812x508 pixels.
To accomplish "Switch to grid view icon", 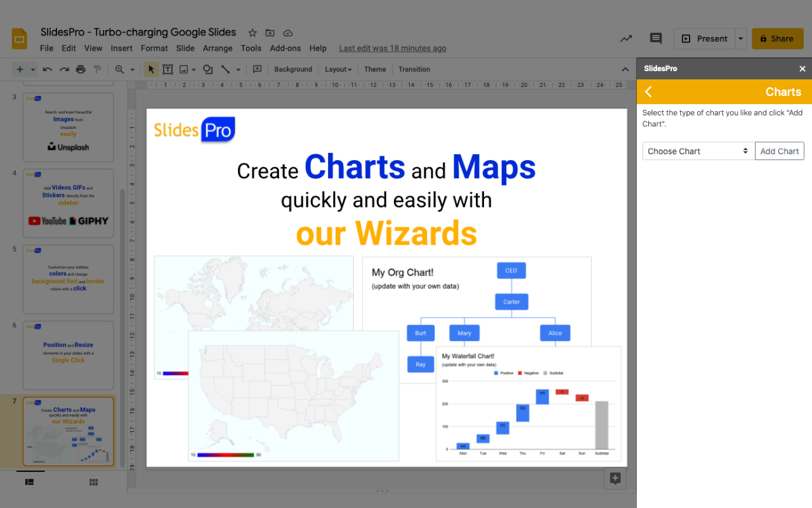I will tap(93, 482).
